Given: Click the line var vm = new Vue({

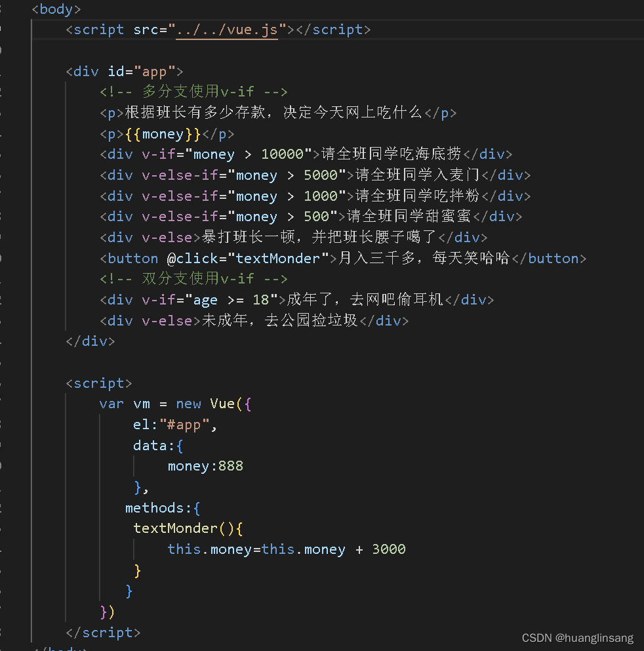Looking at the screenshot, I should pyautogui.click(x=175, y=404).
